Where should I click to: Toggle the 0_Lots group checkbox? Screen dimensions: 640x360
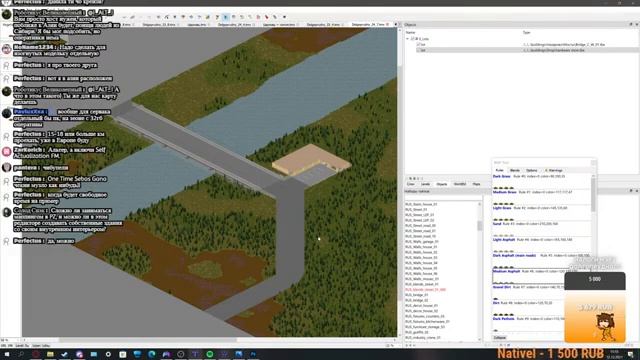point(412,39)
